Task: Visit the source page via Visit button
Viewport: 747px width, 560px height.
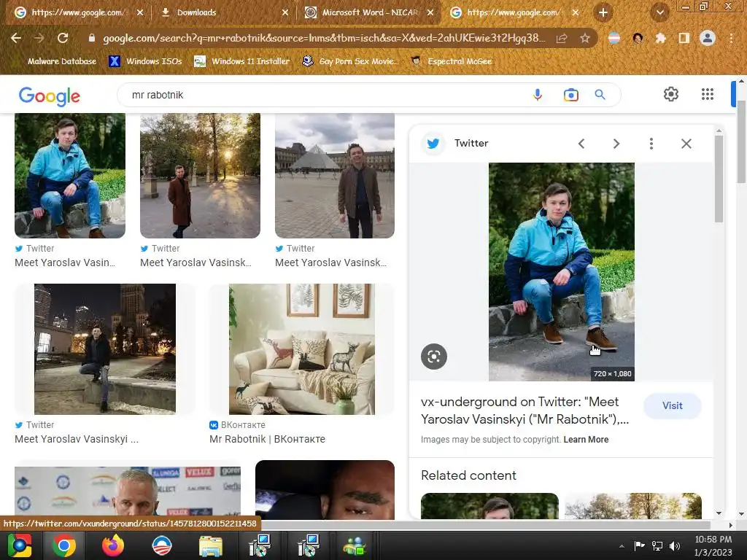Action: pos(672,405)
